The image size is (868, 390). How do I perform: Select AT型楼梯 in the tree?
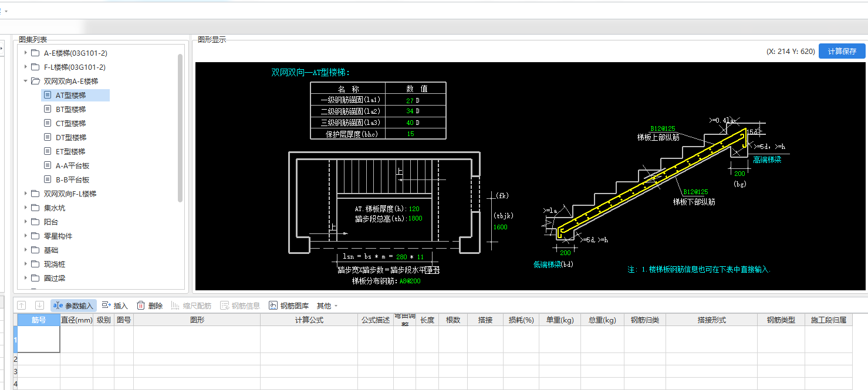(x=71, y=95)
